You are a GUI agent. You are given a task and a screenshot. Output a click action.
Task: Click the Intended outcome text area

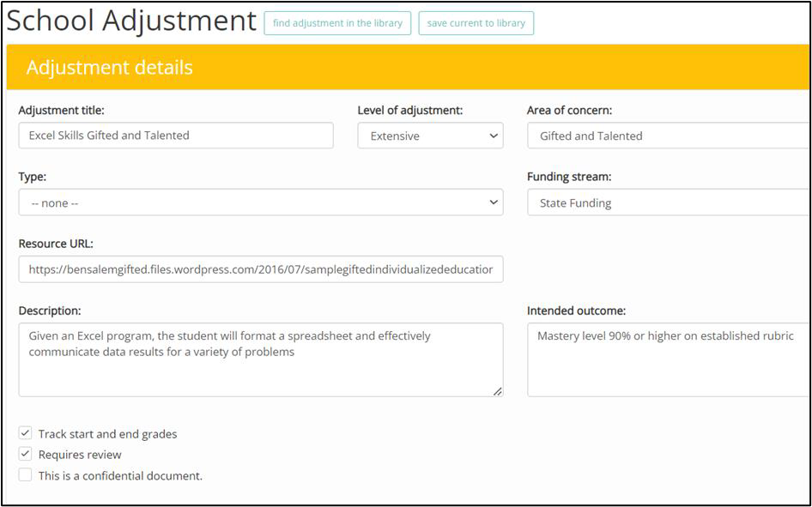tap(668, 360)
